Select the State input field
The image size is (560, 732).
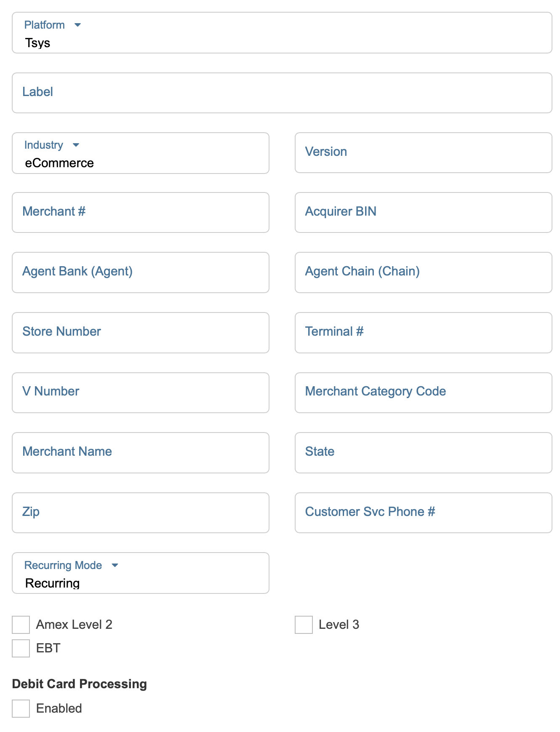click(423, 453)
